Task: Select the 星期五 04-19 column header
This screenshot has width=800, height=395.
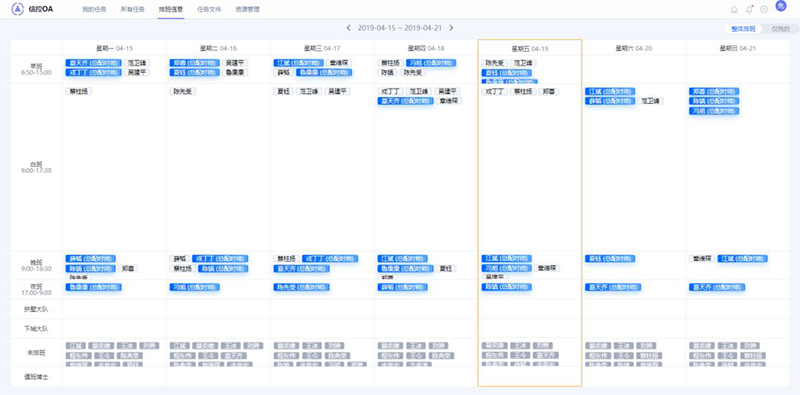Action: tap(530, 48)
